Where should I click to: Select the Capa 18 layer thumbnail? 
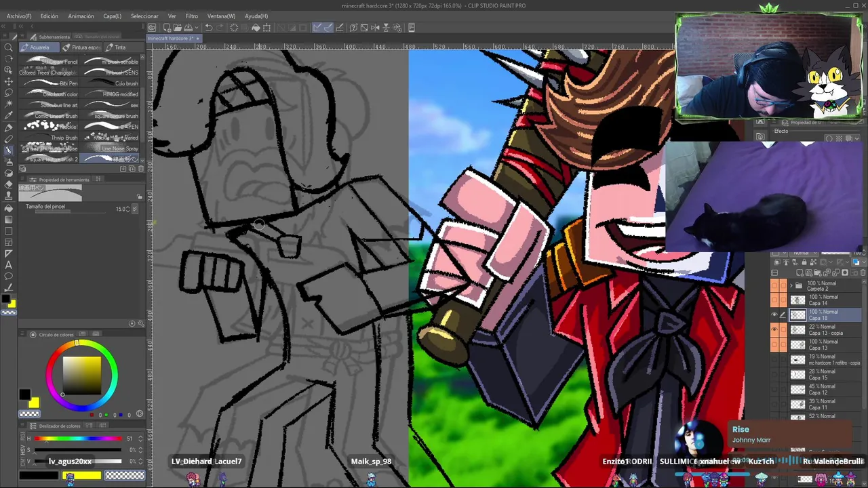tap(798, 315)
